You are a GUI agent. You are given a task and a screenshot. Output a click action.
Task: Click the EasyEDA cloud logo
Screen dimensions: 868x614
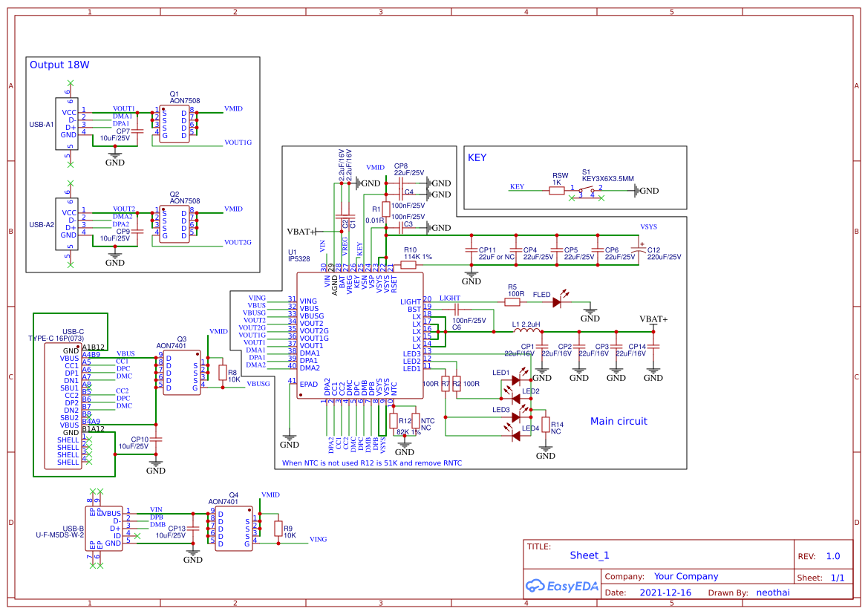tap(562, 587)
